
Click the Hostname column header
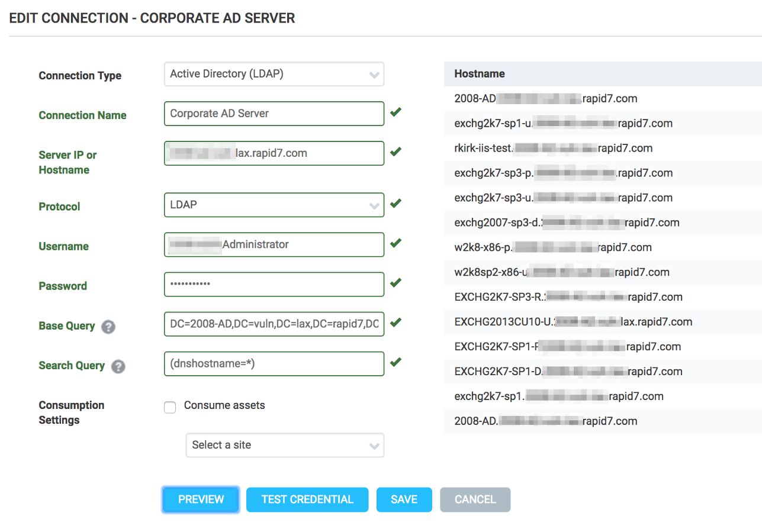tap(480, 74)
